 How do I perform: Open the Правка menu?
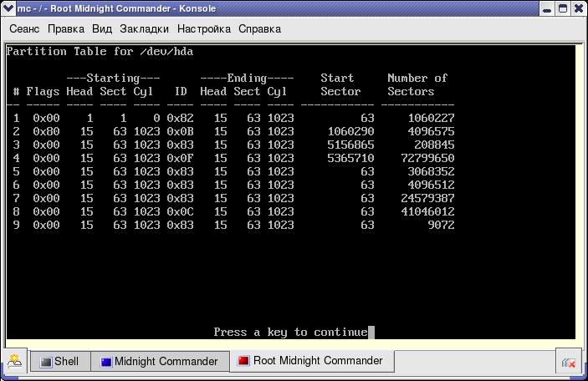[x=66, y=29]
